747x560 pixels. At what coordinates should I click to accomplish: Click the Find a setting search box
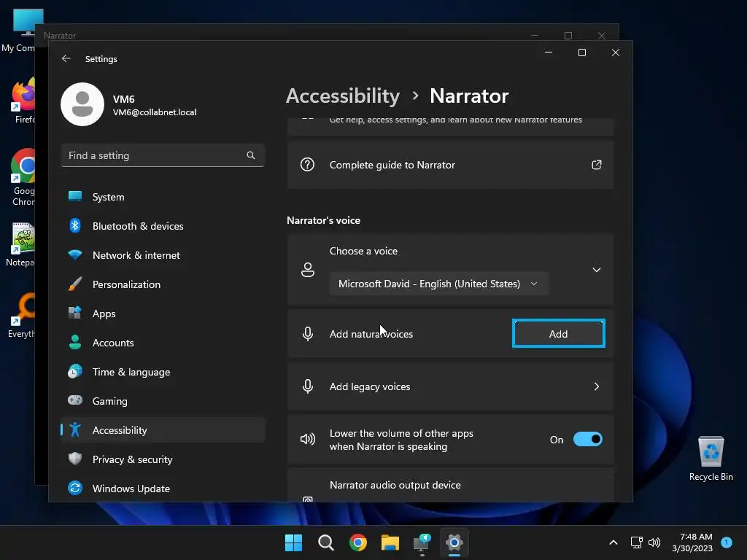163,155
